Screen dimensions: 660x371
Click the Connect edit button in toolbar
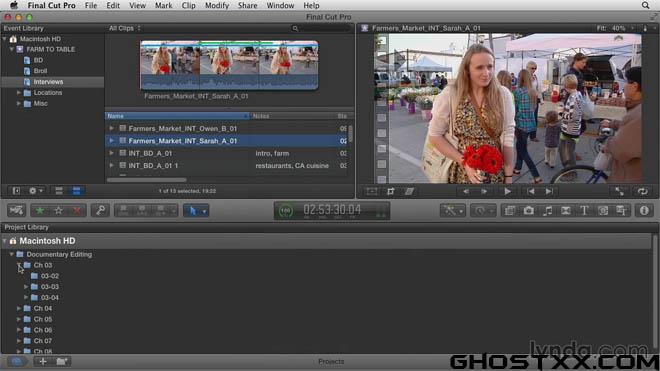coord(123,210)
